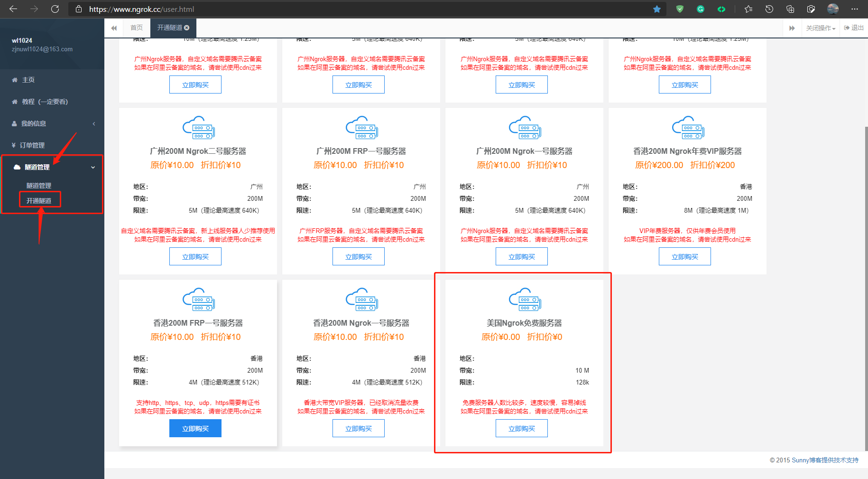Buy 广州200M FRP一号服务器 with 立即购买
This screenshot has width=868, height=479.
point(359,257)
